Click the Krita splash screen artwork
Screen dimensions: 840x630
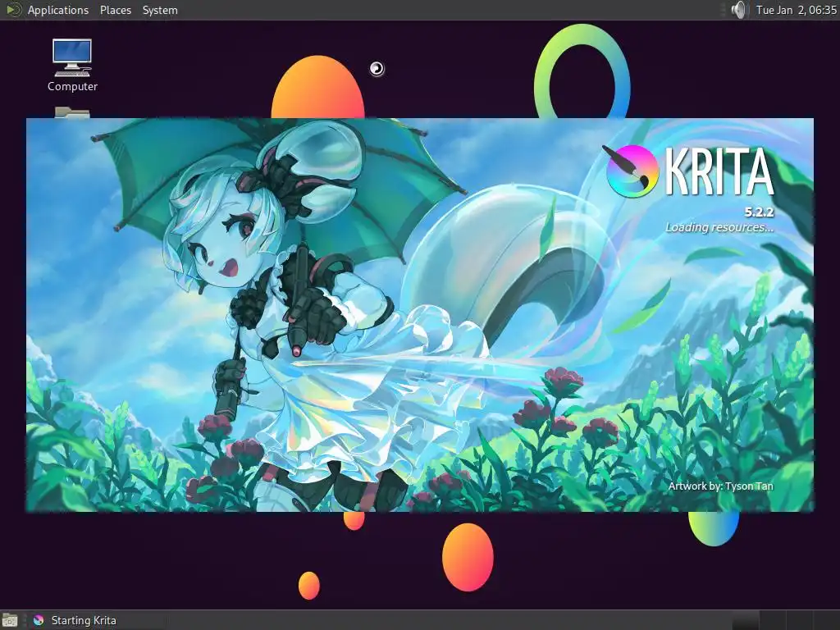(x=419, y=315)
